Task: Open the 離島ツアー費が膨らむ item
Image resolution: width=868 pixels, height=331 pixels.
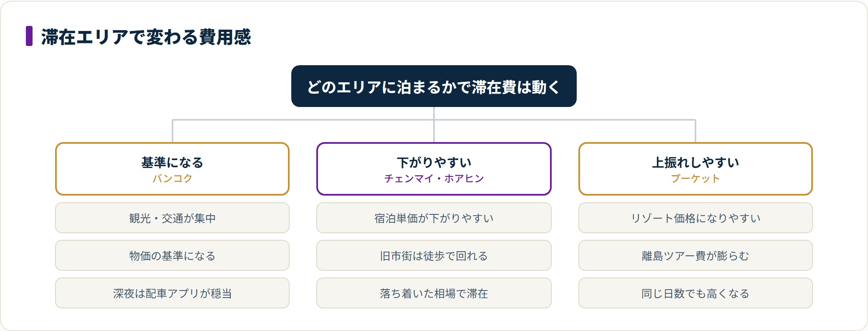Action: click(x=696, y=255)
